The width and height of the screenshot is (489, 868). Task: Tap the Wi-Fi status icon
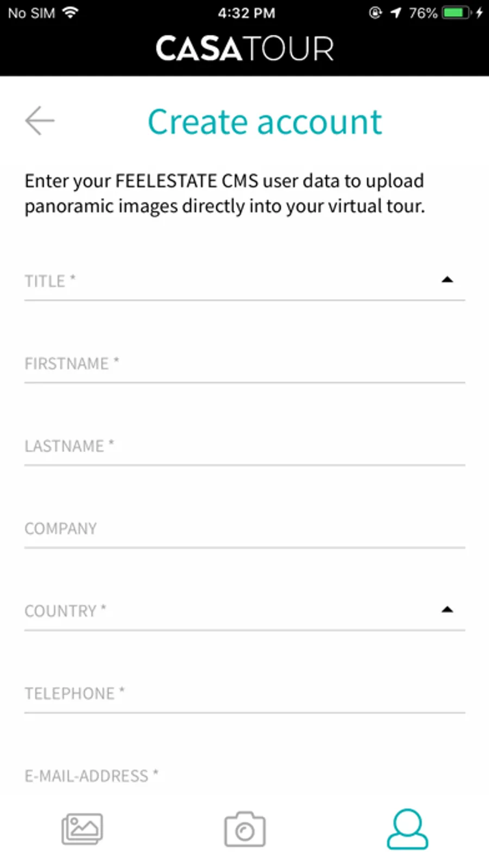71,12
